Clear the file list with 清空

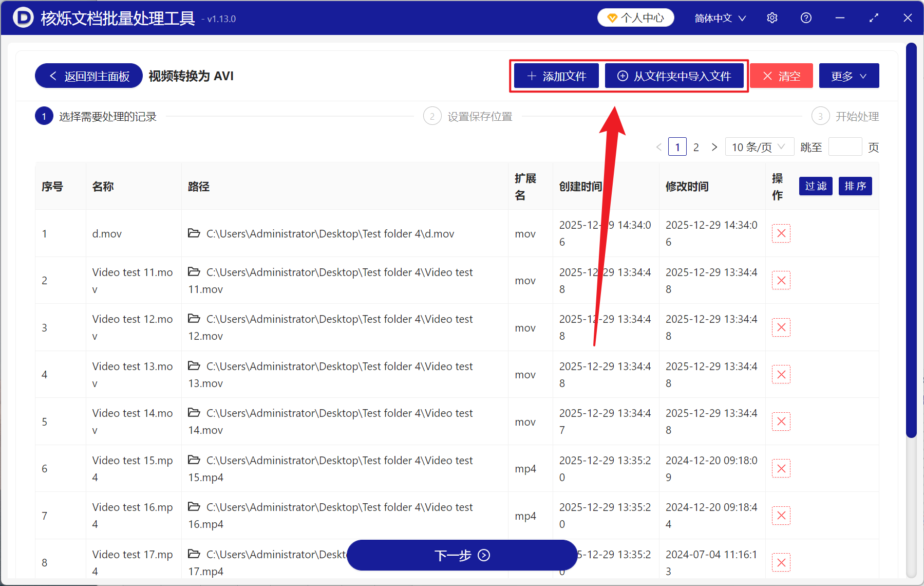pyautogui.click(x=781, y=76)
